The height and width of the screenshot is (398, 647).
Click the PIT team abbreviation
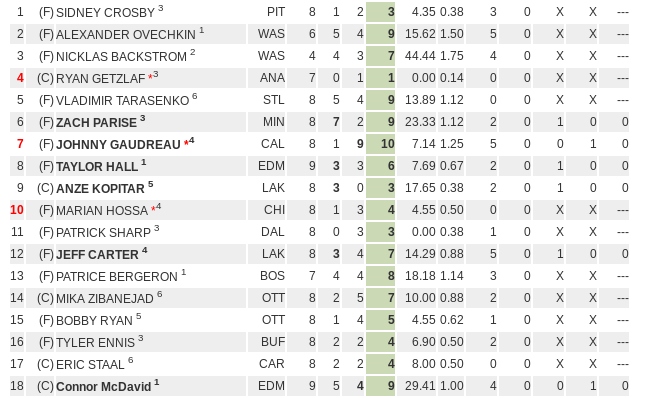click(276, 12)
